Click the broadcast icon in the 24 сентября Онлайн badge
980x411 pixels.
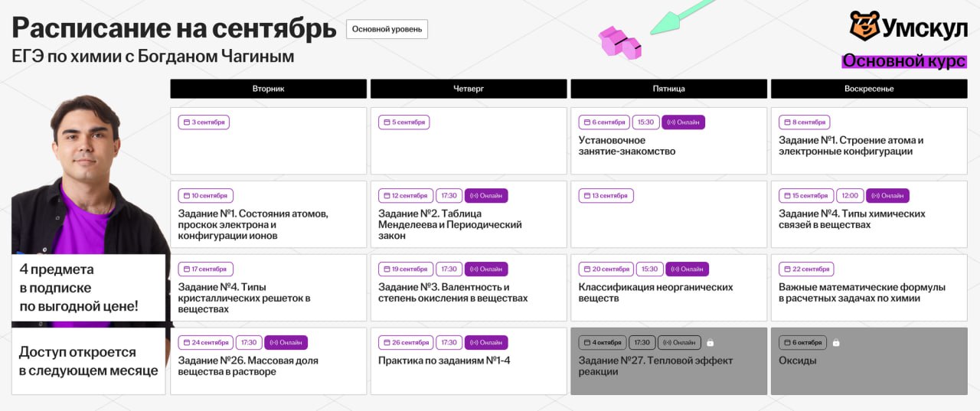tap(274, 343)
